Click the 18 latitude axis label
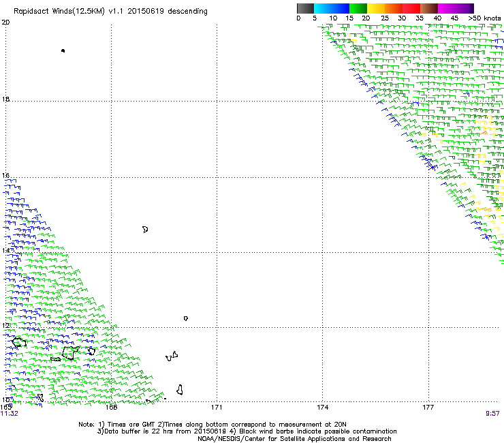Viewport: 504px width, 443px height. pyautogui.click(x=5, y=99)
